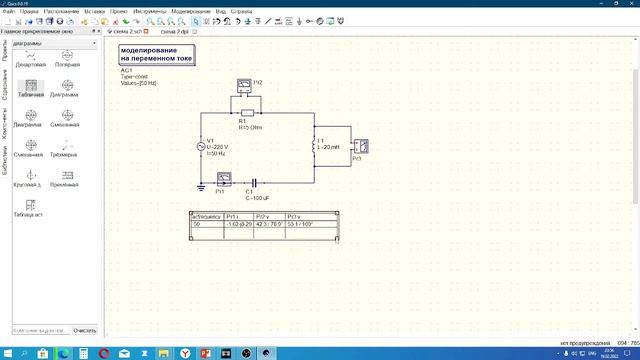This screenshot has height=360, width=640.
Task: Select the Временная diagram
Action: pyautogui.click(x=64, y=179)
